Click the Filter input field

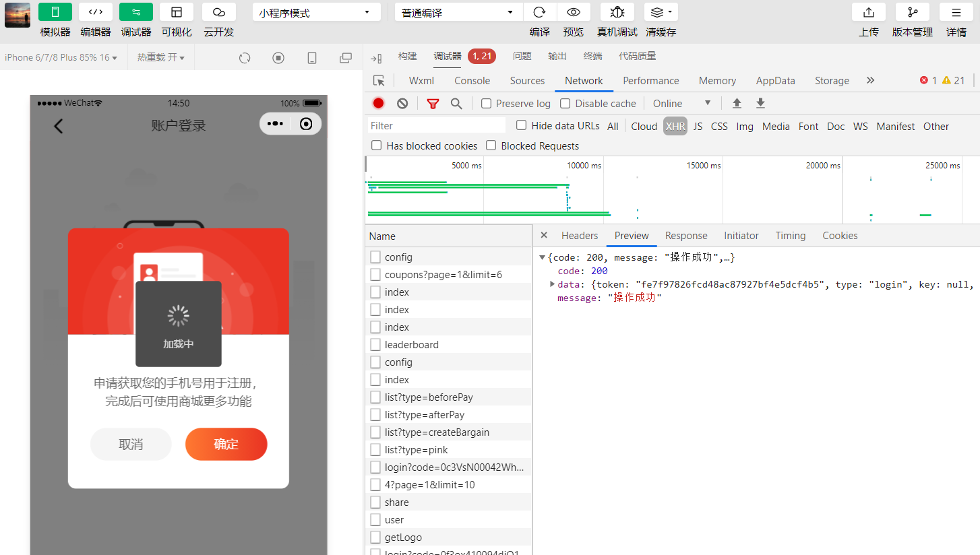(x=436, y=126)
